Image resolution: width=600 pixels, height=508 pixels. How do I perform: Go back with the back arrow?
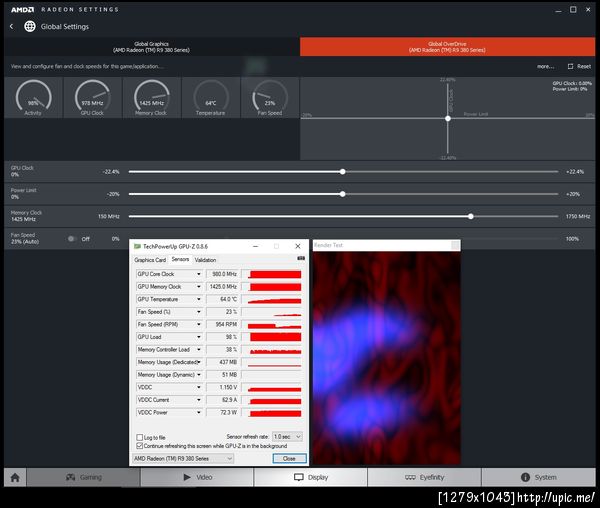coord(11,26)
